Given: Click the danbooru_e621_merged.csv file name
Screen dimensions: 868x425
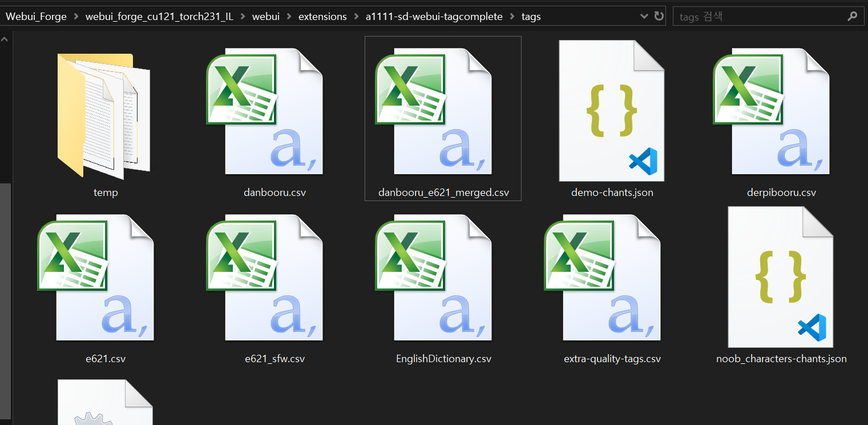Looking at the screenshot, I should tap(443, 193).
